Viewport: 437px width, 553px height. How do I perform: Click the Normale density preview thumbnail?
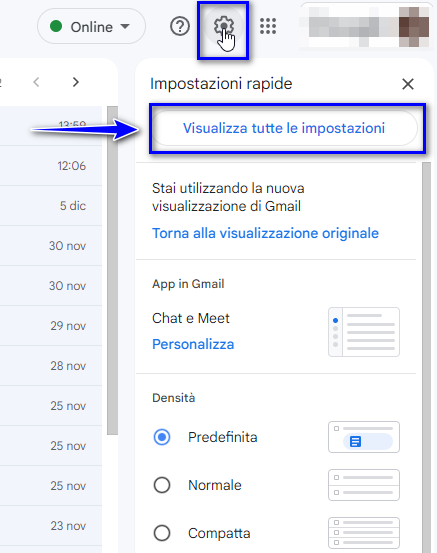point(364,485)
